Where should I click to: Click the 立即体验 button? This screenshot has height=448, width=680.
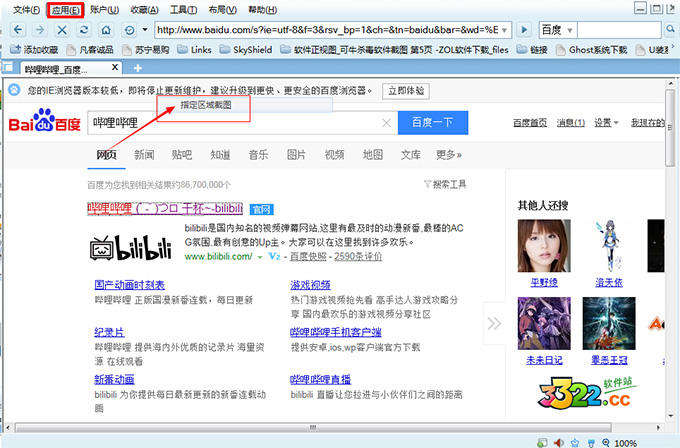click(x=406, y=90)
